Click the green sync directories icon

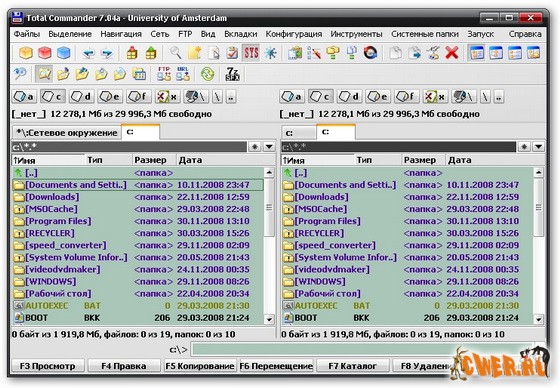207,74
